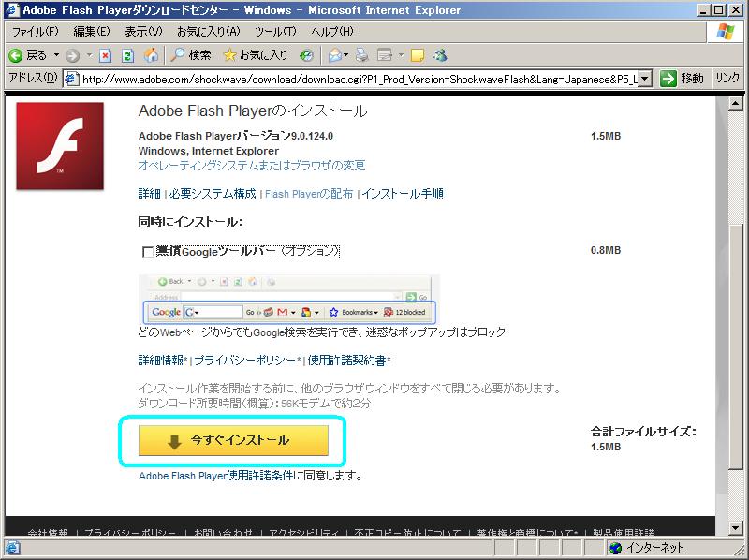
Task: Click the vertical scrollbar up arrow
Action: [x=736, y=103]
